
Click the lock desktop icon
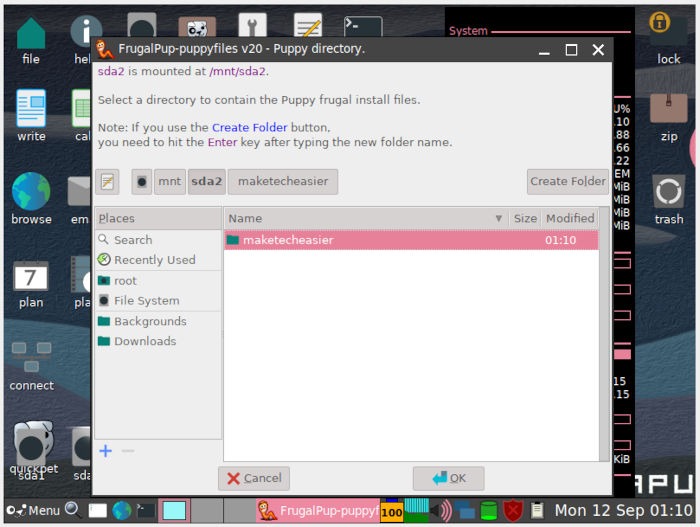(668, 39)
